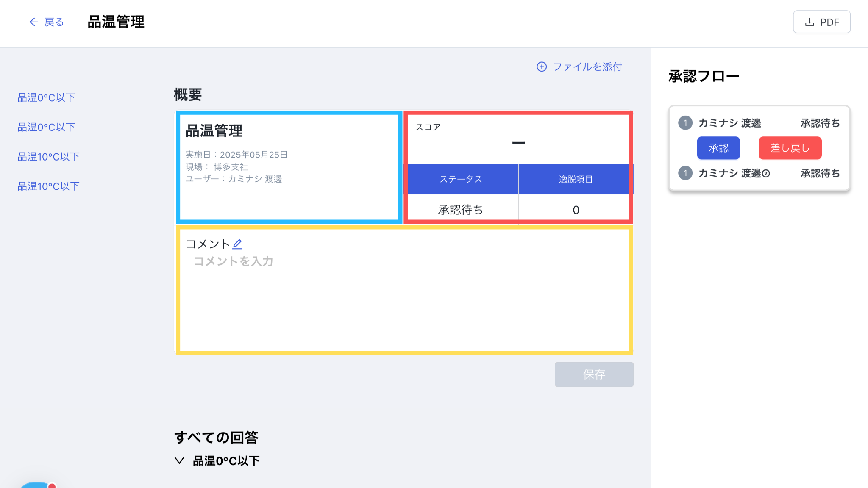The height and width of the screenshot is (488, 868).
Task: Click the grey 保存 save button
Action: pyautogui.click(x=594, y=374)
